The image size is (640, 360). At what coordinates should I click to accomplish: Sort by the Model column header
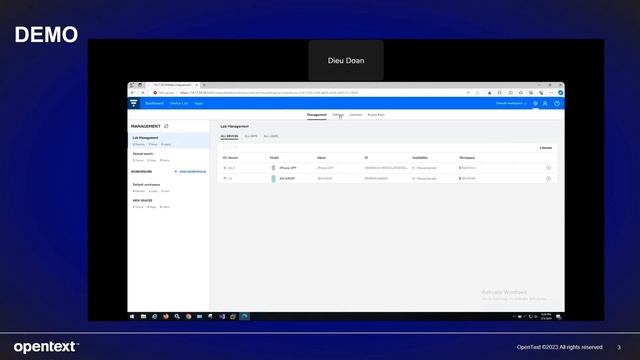click(274, 158)
